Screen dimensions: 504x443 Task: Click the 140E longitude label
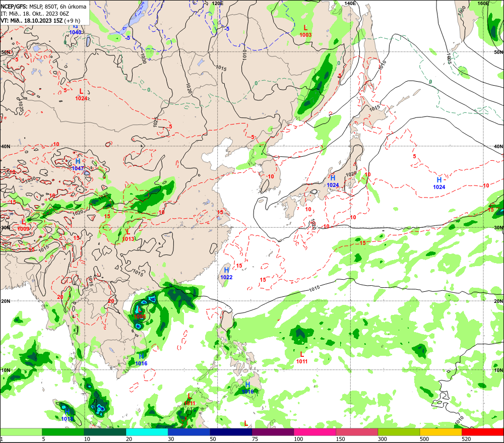coord(350,3)
